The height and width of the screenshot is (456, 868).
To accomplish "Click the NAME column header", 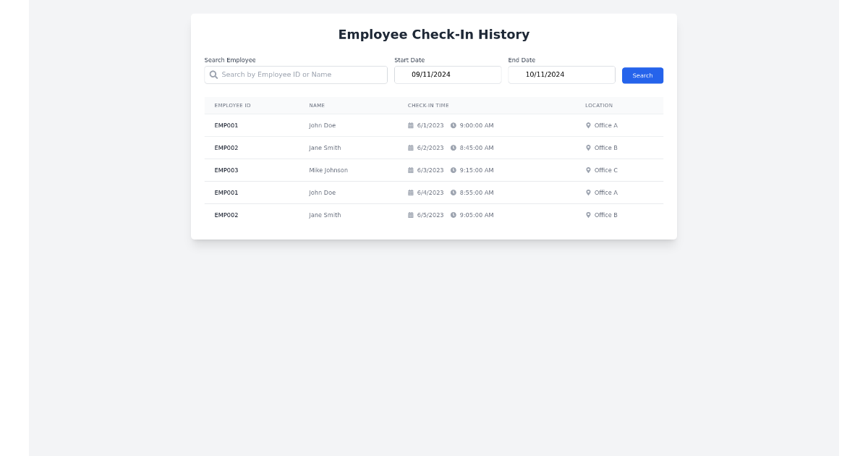I will point(317,105).
